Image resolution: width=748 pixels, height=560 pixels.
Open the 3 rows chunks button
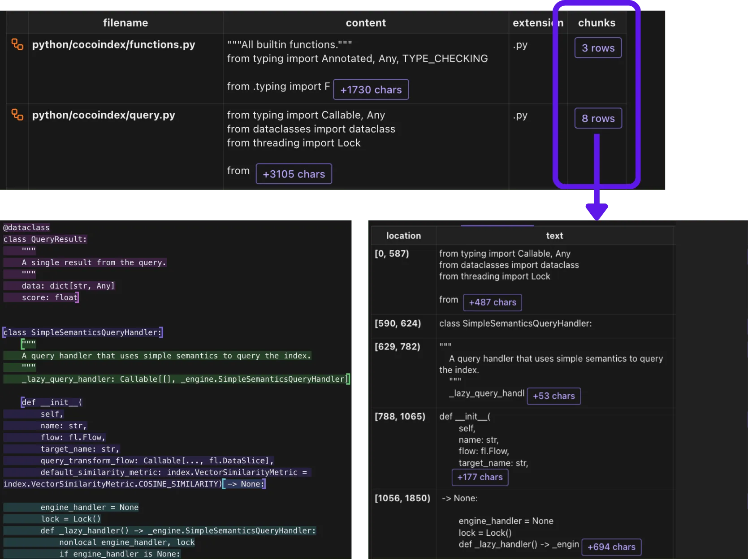[598, 48]
